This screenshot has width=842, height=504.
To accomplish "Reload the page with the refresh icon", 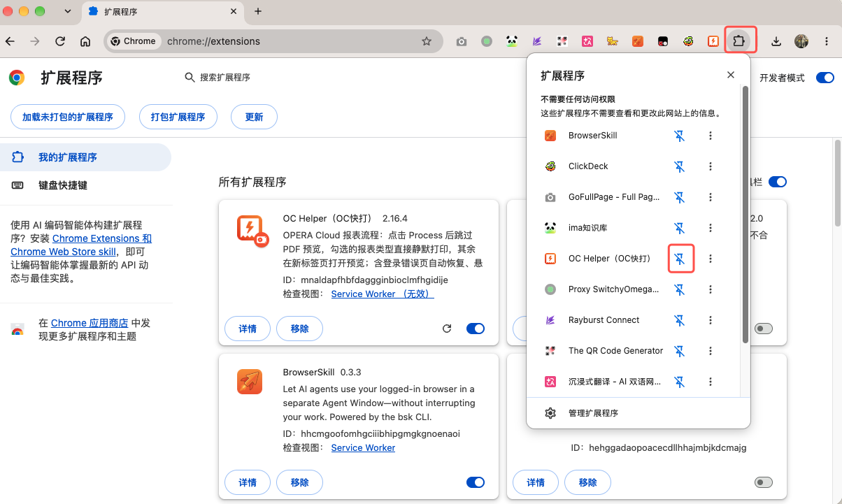I will pyautogui.click(x=60, y=41).
